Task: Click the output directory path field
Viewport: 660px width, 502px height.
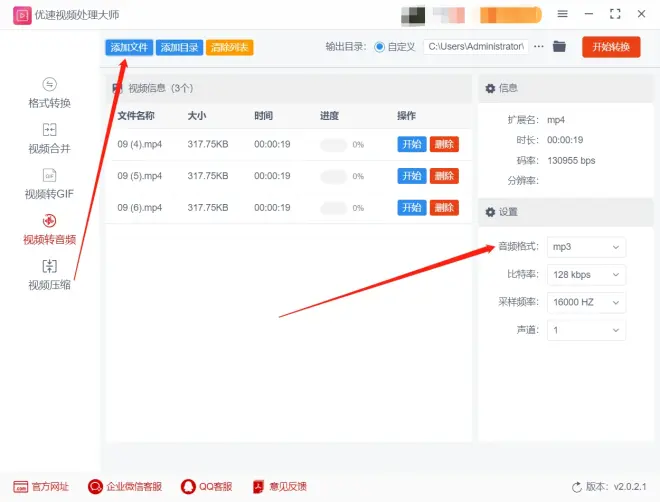Action: click(475, 47)
